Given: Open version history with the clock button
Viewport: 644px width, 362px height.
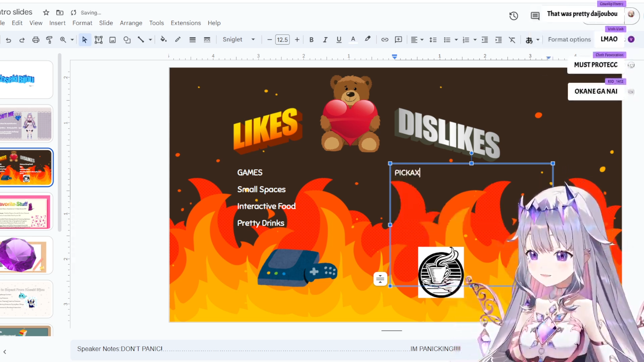Looking at the screenshot, I should (514, 16).
